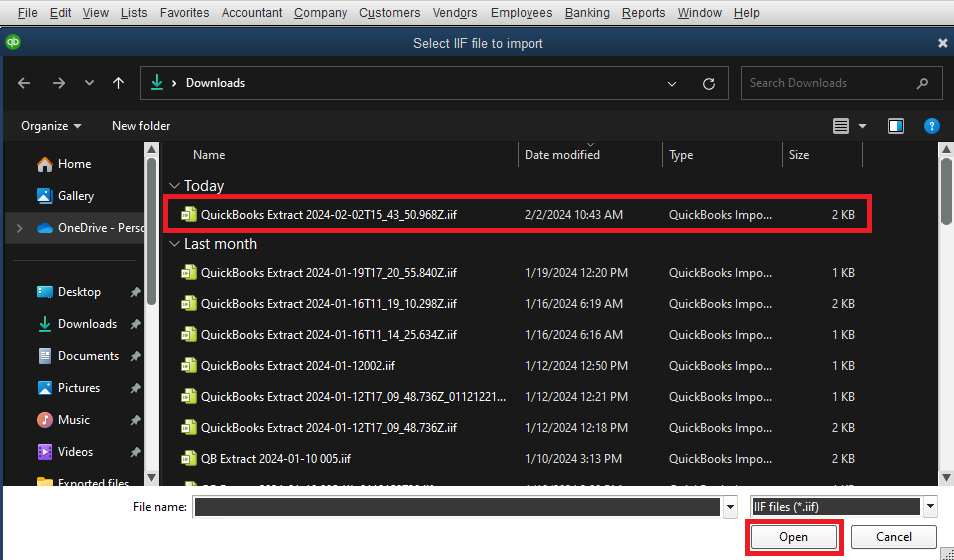Click icon of QB Extract 2024-01-10 005.iif
954x560 pixels.
point(189,458)
